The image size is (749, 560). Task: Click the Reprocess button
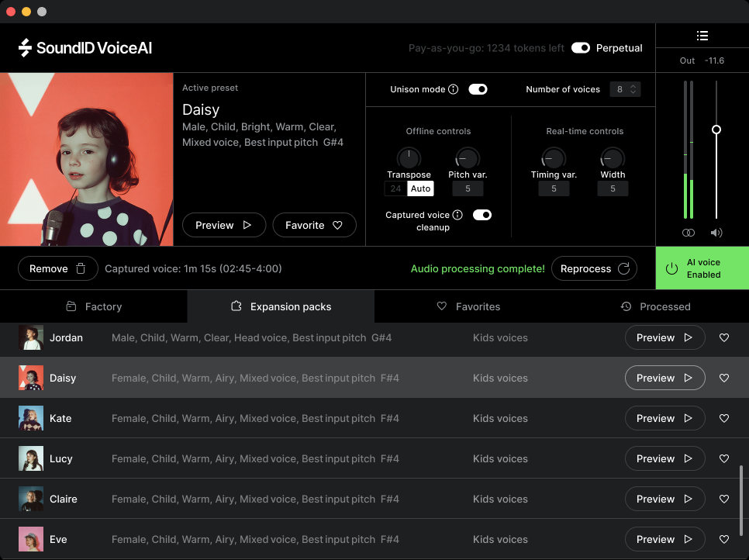594,269
